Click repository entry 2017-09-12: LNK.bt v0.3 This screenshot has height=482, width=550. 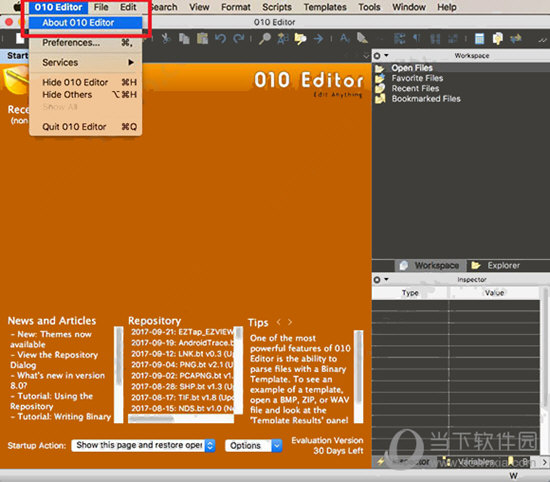[182, 354]
